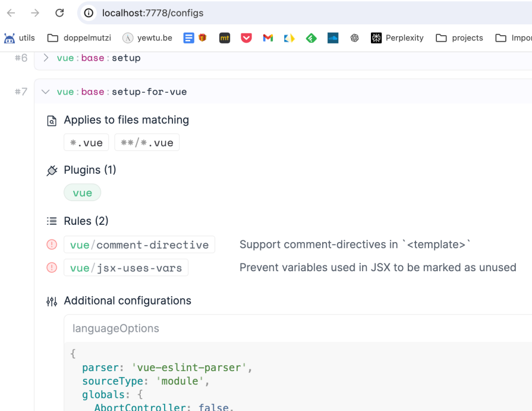The image size is (532, 411).
Task: Collapse the vue:base:setup-for-vue config
Action: coord(45,92)
